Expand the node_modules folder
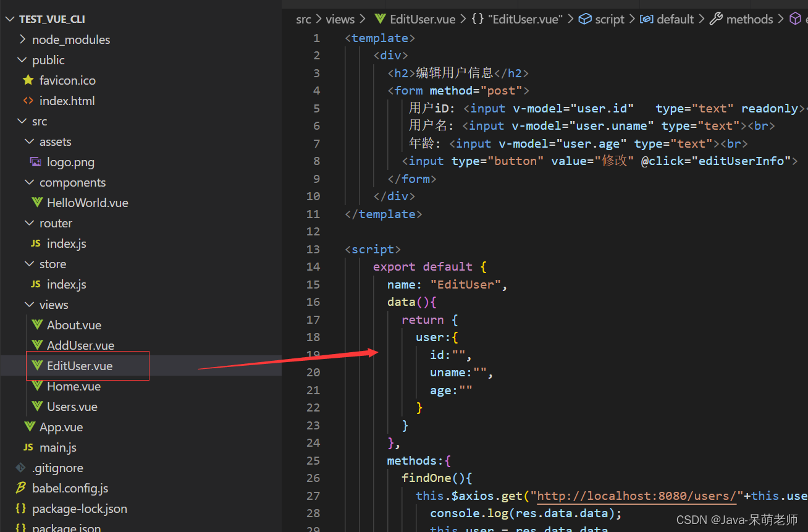The image size is (808, 532). click(23, 40)
